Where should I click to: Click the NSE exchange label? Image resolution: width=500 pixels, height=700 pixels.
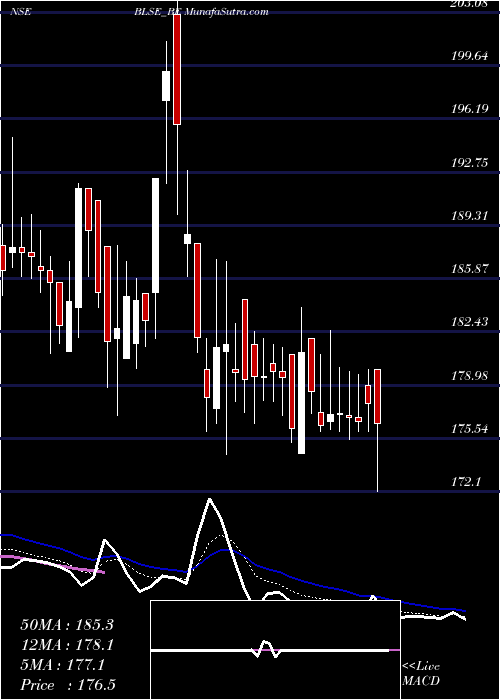click(x=21, y=12)
